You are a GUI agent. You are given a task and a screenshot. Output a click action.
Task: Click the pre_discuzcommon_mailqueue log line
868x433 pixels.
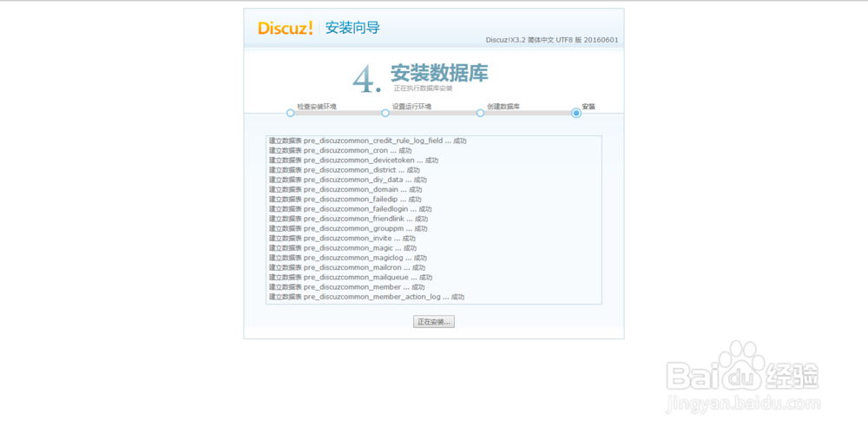click(x=351, y=278)
